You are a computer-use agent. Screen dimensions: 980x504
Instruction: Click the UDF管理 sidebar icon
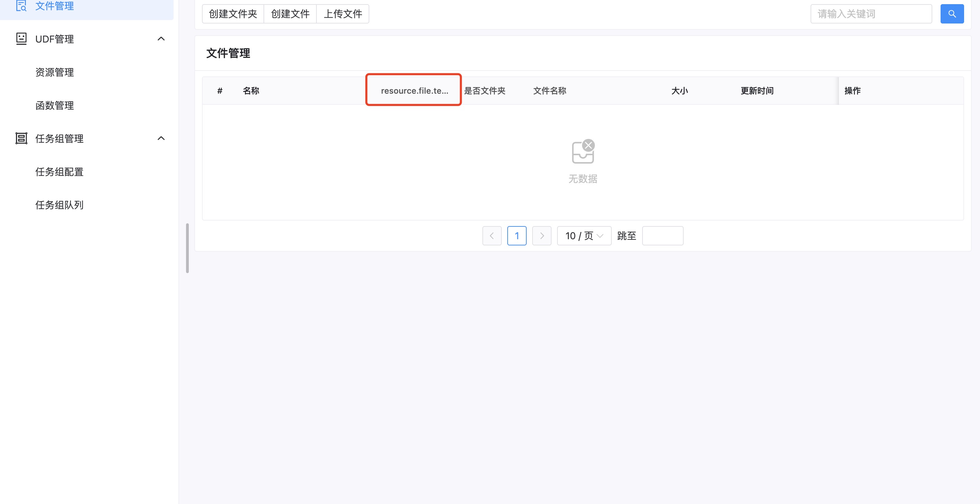pyautogui.click(x=21, y=39)
